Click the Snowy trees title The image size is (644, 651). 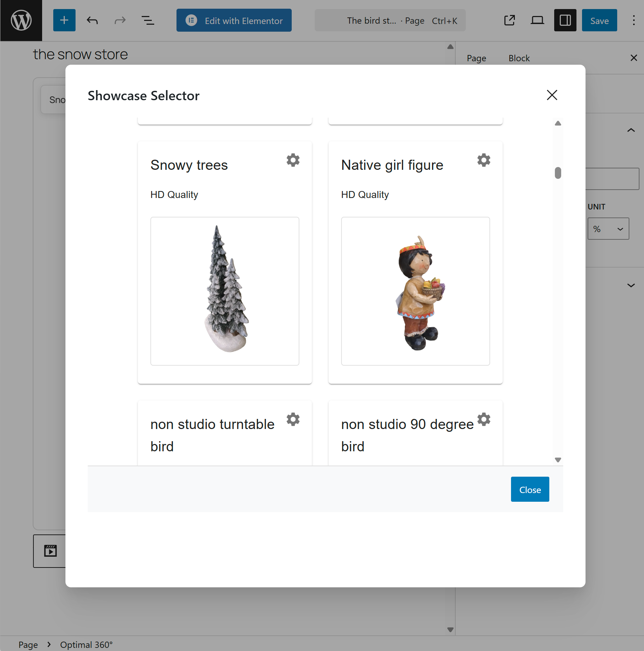coord(189,165)
